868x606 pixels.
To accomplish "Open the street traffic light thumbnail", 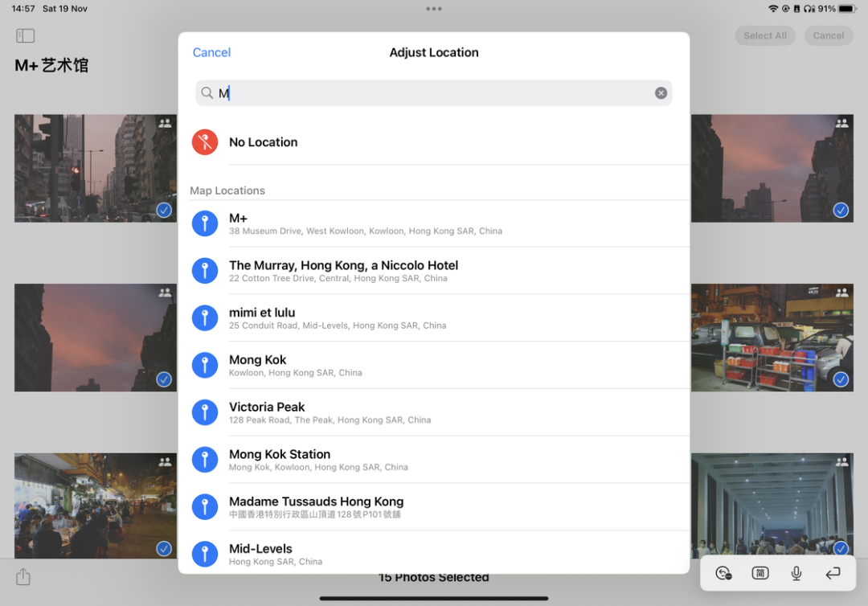I will (96, 168).
